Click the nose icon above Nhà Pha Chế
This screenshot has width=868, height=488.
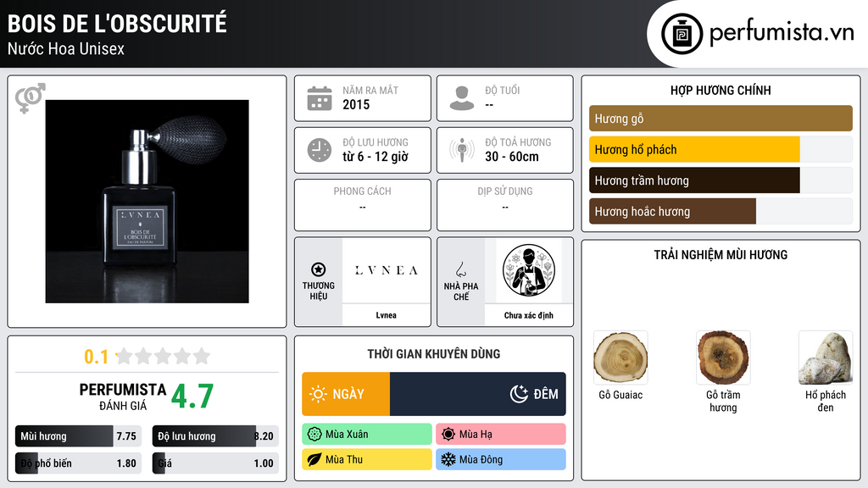460,269
